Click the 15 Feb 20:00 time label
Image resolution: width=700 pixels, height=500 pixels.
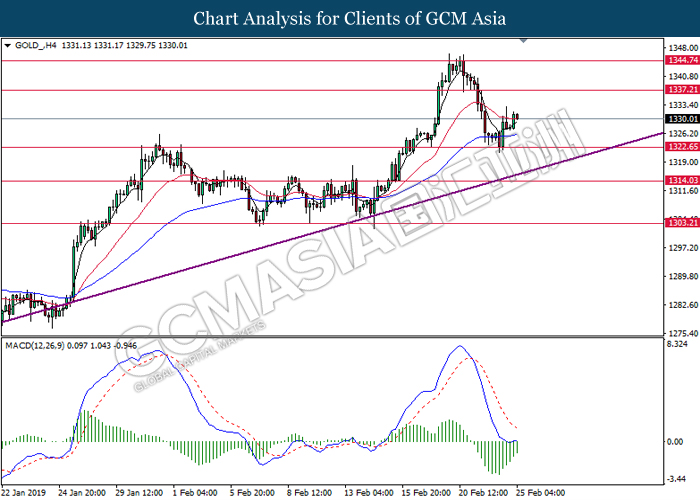coord(426,493)
